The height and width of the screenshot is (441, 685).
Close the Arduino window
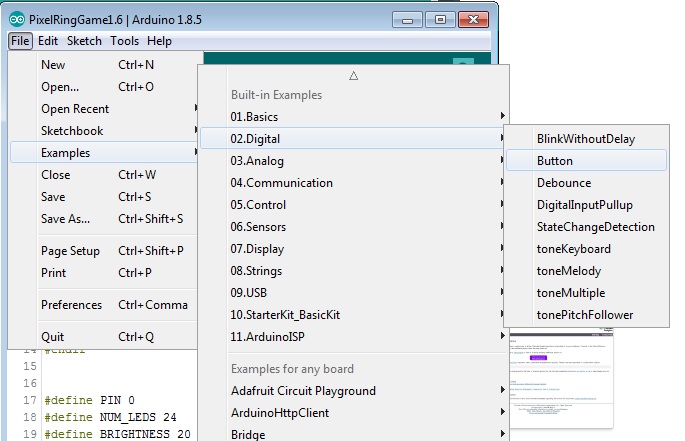[474, 20]
